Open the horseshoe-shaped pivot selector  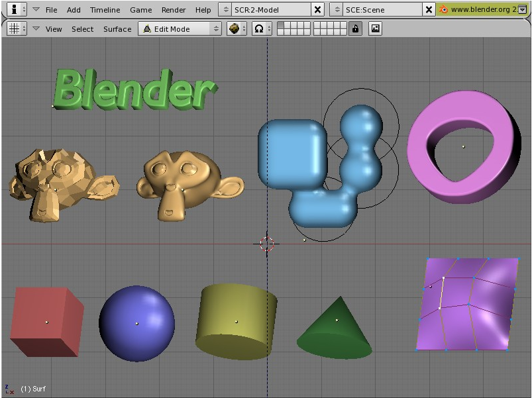pyautogui.click(x=262, y=29)
